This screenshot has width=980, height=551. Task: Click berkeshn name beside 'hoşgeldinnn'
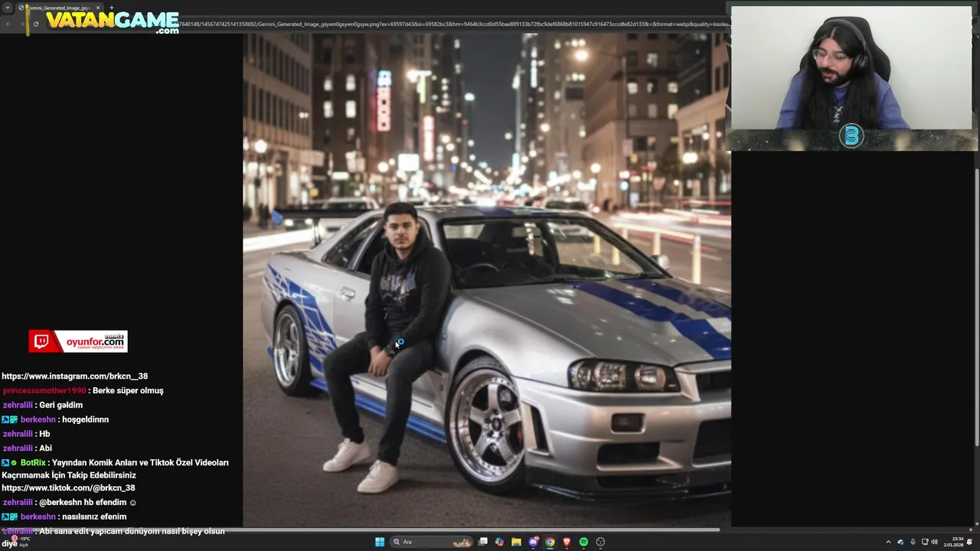[38, 420]
